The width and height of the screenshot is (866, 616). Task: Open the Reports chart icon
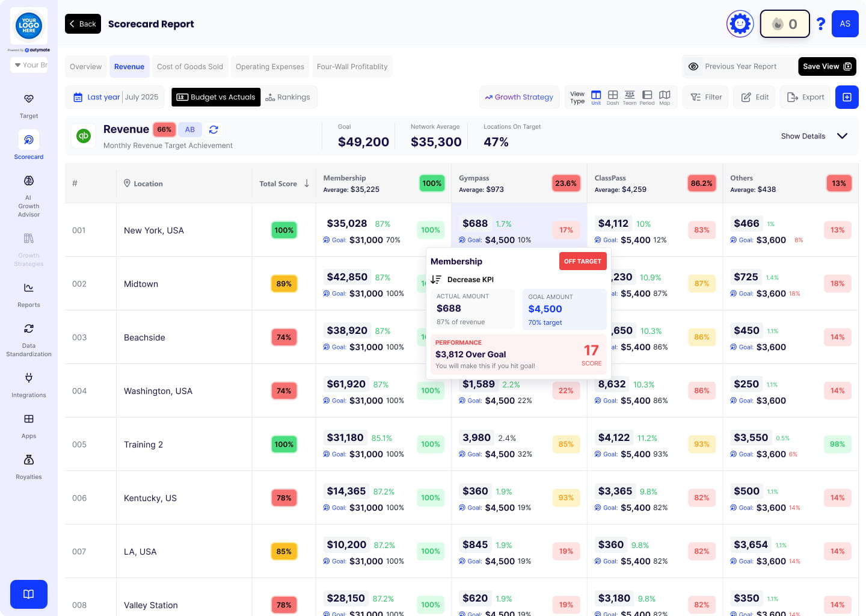coord(28,288)
